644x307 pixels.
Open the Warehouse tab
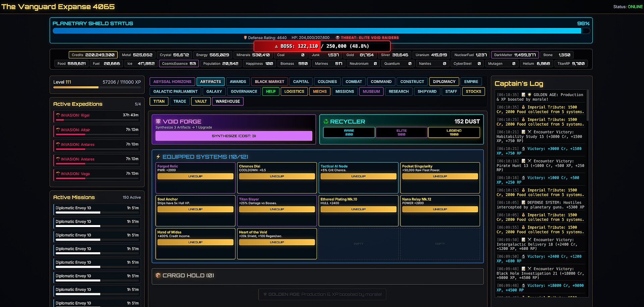click(227, 101)
